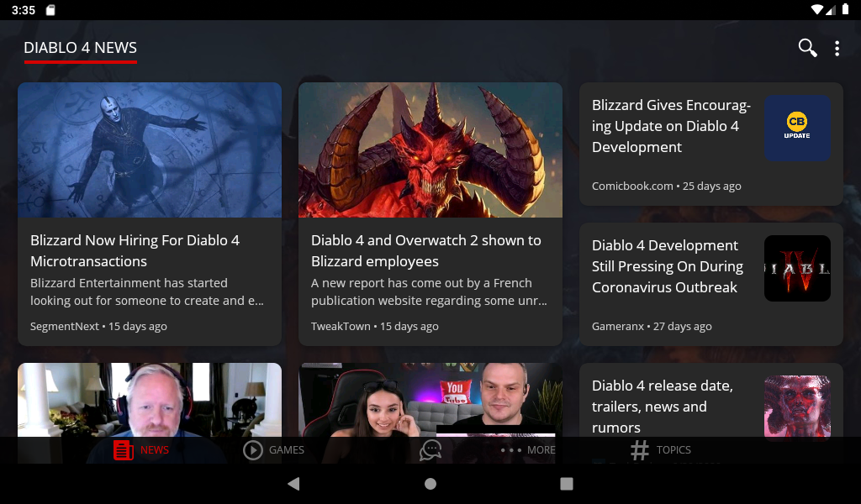Select the News tab icon

[x=124, y=450]
